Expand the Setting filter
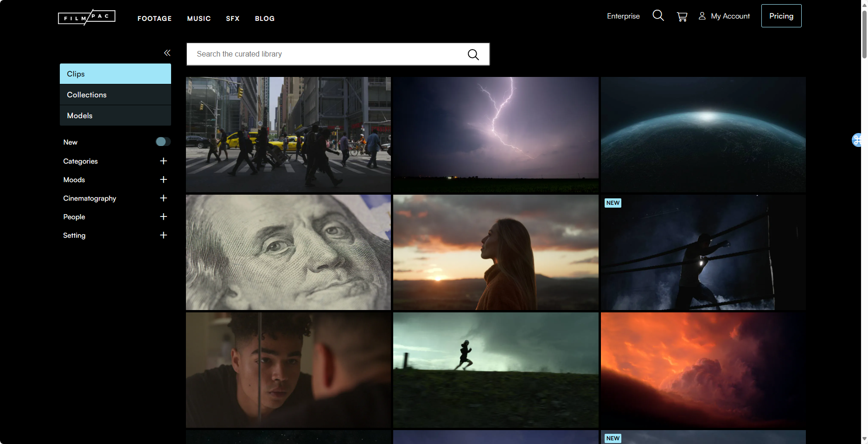Screen dimensions: 868x444 point(163,235)
